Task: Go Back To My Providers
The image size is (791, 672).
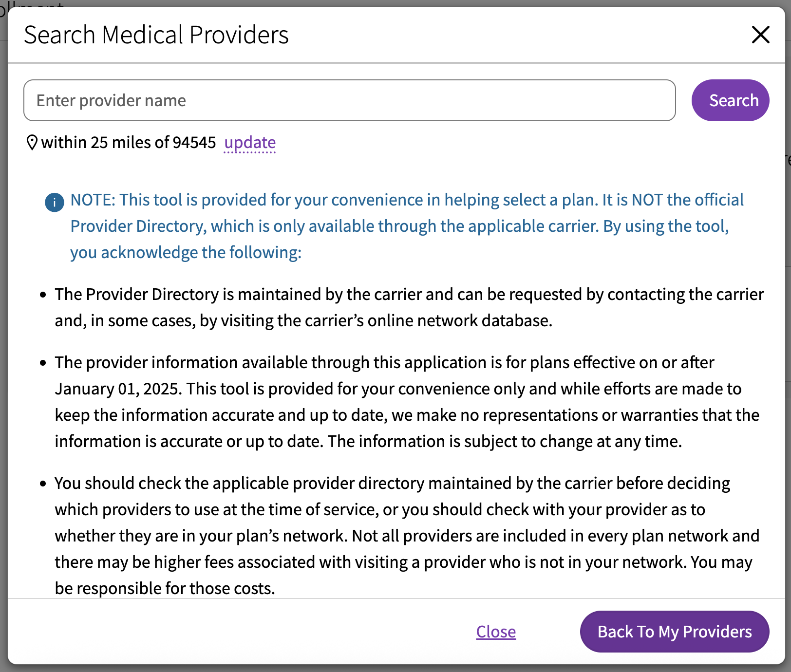Action: click(x=674, y=632)
